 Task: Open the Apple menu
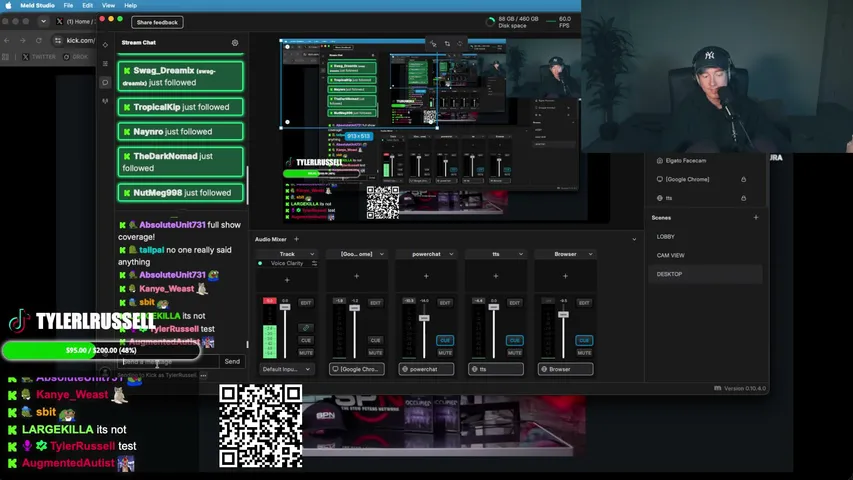click(x=8, y=5)
